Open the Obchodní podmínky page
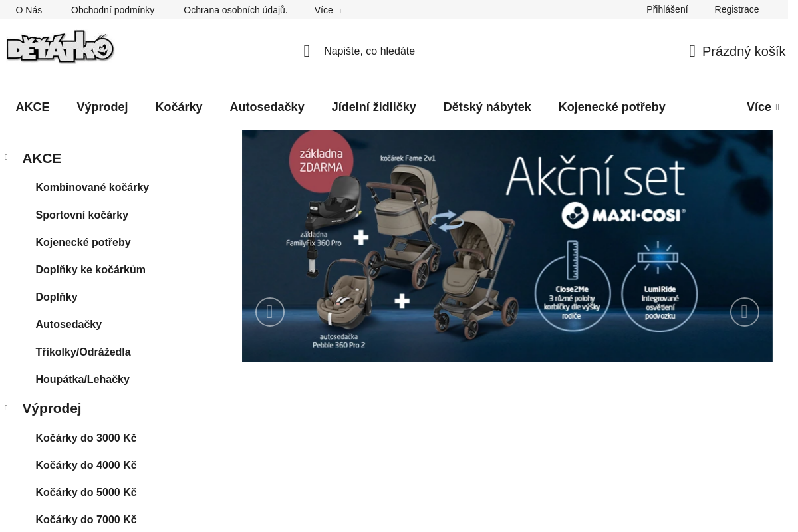Image resolution: width=798 pixels, height=532 pixels. [112, 10]
